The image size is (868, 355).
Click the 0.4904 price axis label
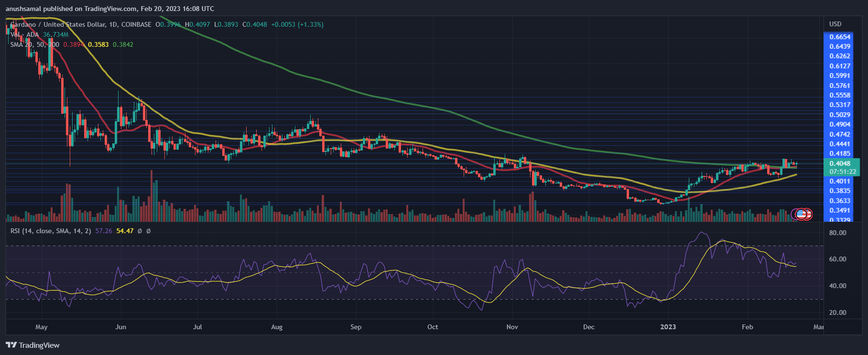[x=840, y=124]
